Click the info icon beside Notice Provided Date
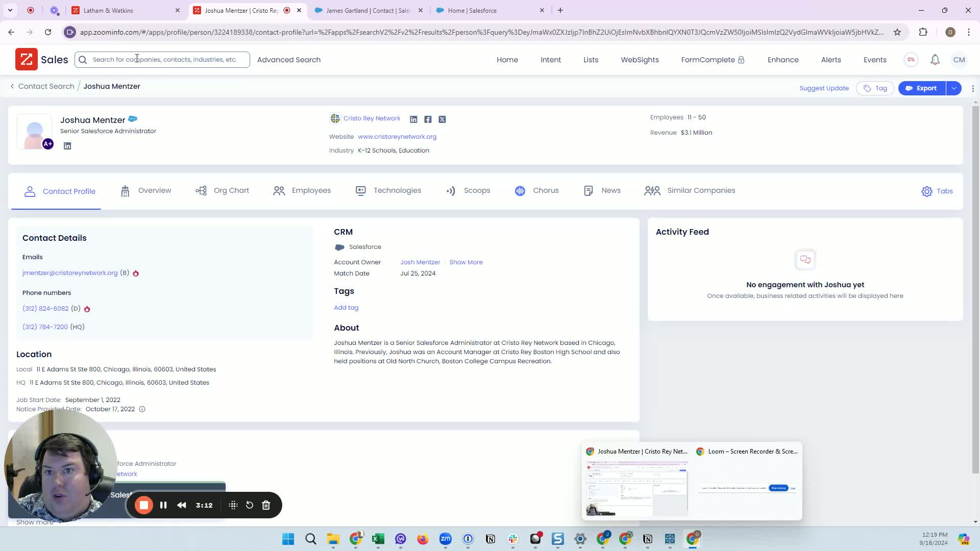The height and width of the screenshot is (551, 980). 142,409
